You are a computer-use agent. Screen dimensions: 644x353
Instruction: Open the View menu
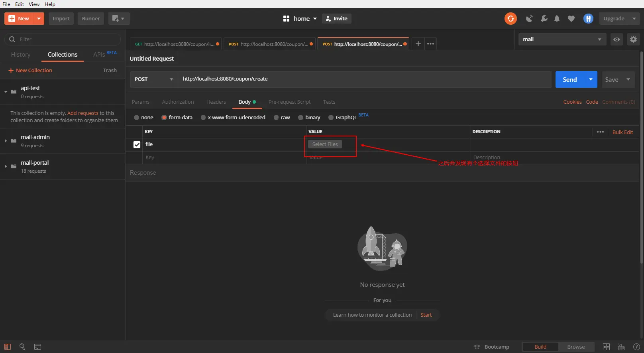34,4
